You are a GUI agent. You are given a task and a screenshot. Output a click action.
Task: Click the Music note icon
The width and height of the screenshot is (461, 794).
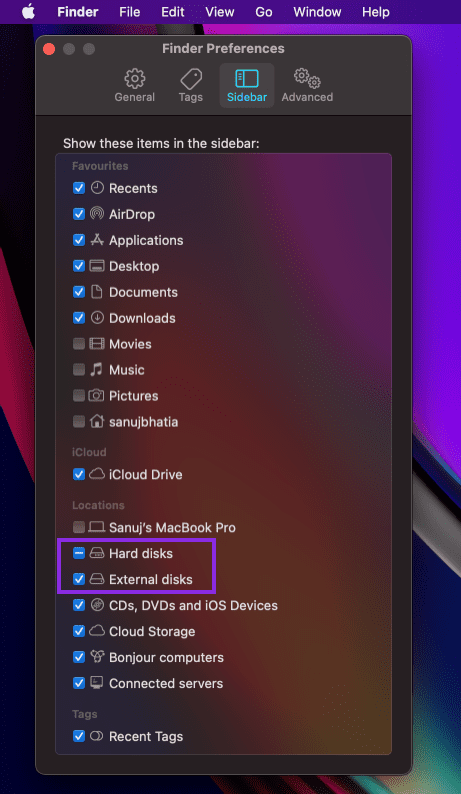point(96,370)
